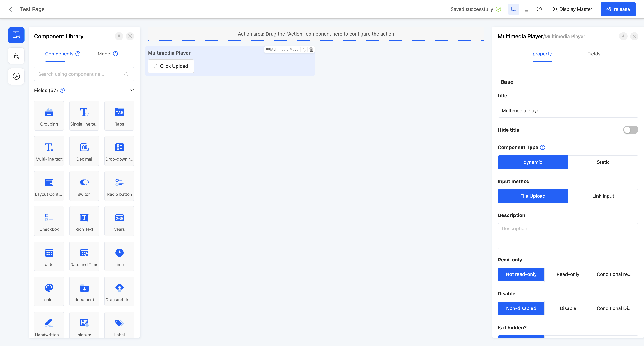Collapse the Fields (57) section
The width and height of the screenshot is (644, 346).
[132, 90]
